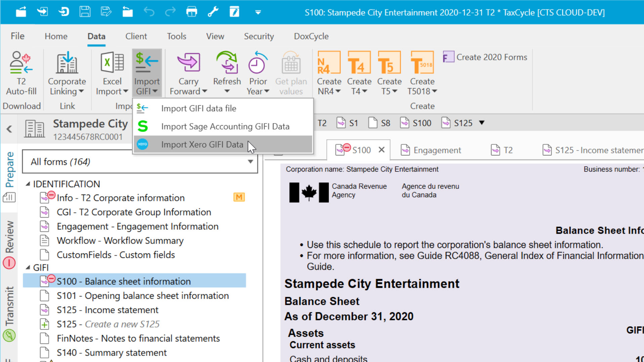Open Info - T2 Corporate information form
The width and height of the screenshot is (644, 362).
pos(121,198)
